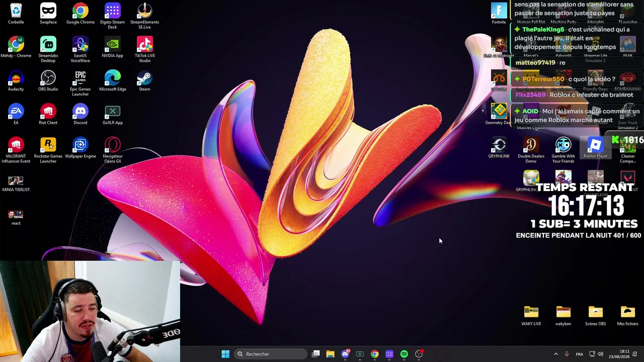Open StreamElements SE.Live shortcut
Image resolution: width=644 pixels, height=362 pixels.
click(144, 16)
